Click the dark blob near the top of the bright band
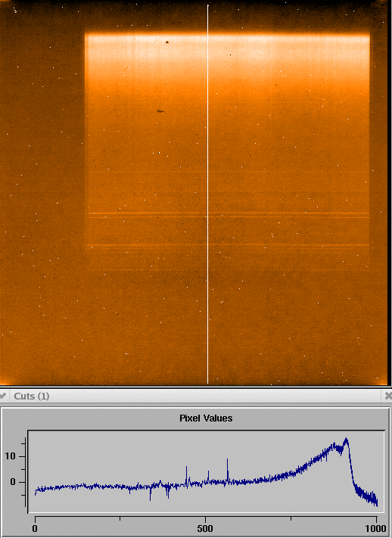The height and width of the screenshot is (538, 392). 167,42
